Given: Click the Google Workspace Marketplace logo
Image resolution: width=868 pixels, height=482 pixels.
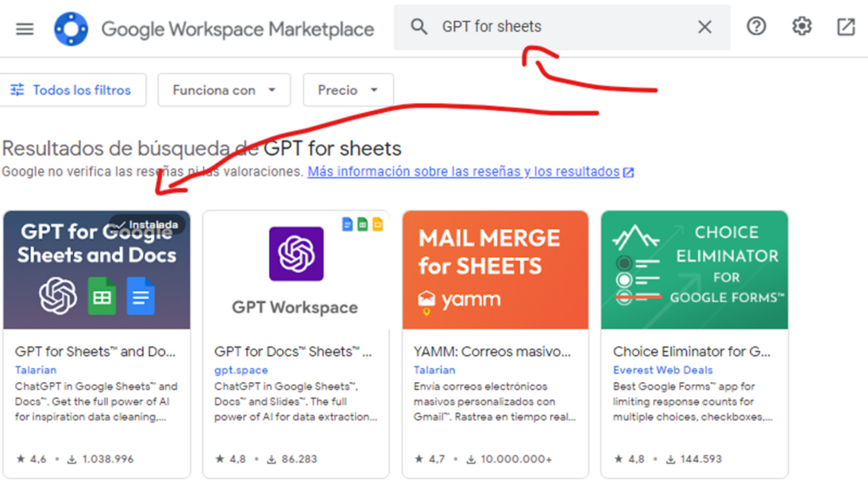Looking at the screenshot, I should tap(71, 29).
